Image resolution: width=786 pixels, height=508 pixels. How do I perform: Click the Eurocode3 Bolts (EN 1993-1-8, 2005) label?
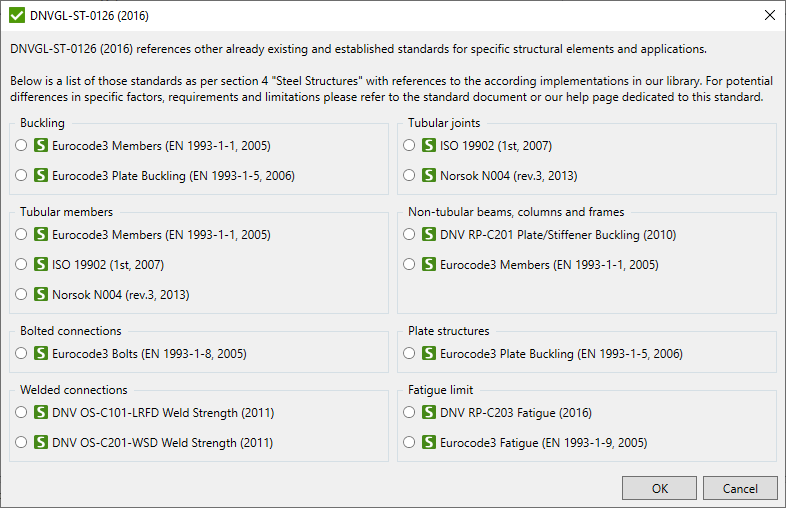pos(149,354)
